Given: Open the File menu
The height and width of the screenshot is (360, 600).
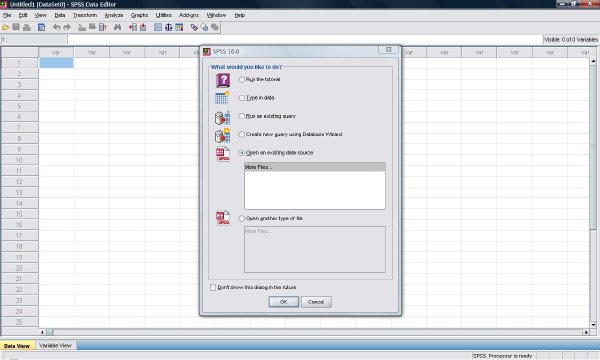Looking at the screenshot, I should (x=7, y=15).
